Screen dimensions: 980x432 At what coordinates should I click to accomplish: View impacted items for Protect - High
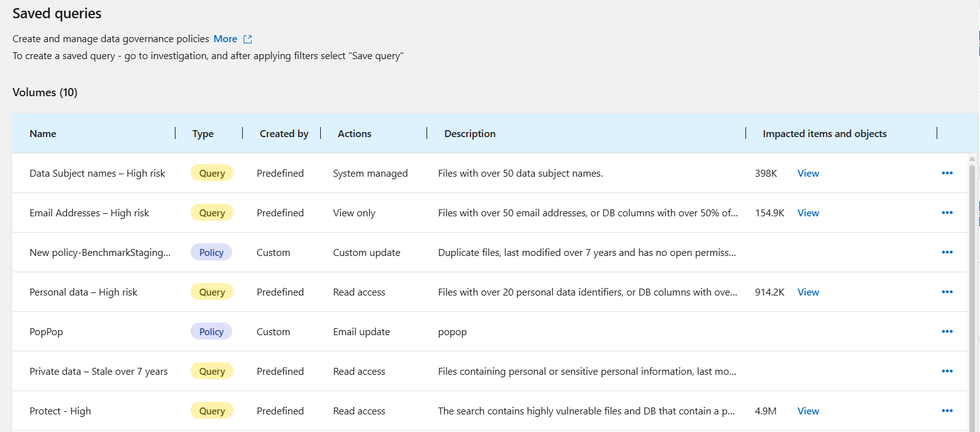coord(808,411)
